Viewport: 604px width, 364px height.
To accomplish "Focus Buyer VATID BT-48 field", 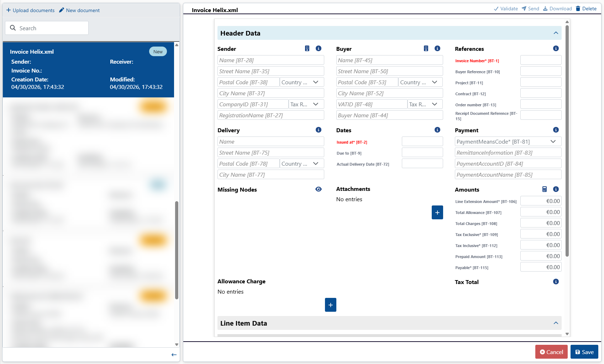I will coord(372,104).
